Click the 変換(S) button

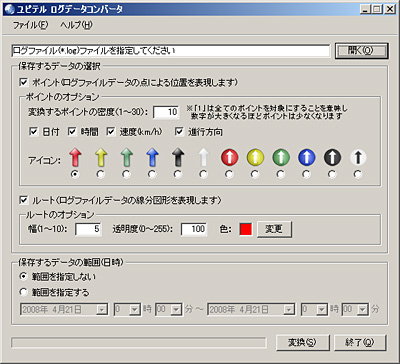coord(303,342)
